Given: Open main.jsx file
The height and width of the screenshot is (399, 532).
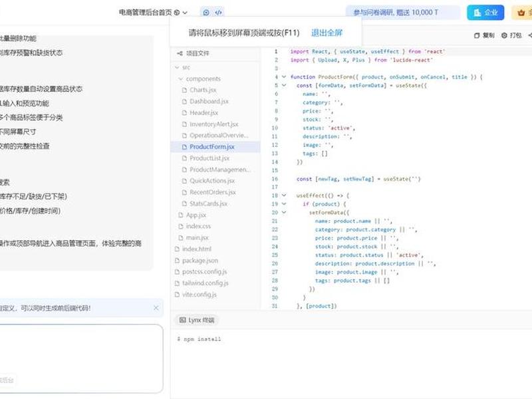Looking at the screenshot, I should coord(197,238).
